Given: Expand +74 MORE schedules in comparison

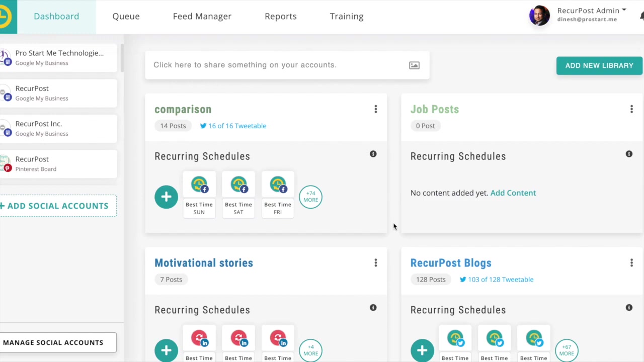Looking at the screenshot, I should coord(310,197).
